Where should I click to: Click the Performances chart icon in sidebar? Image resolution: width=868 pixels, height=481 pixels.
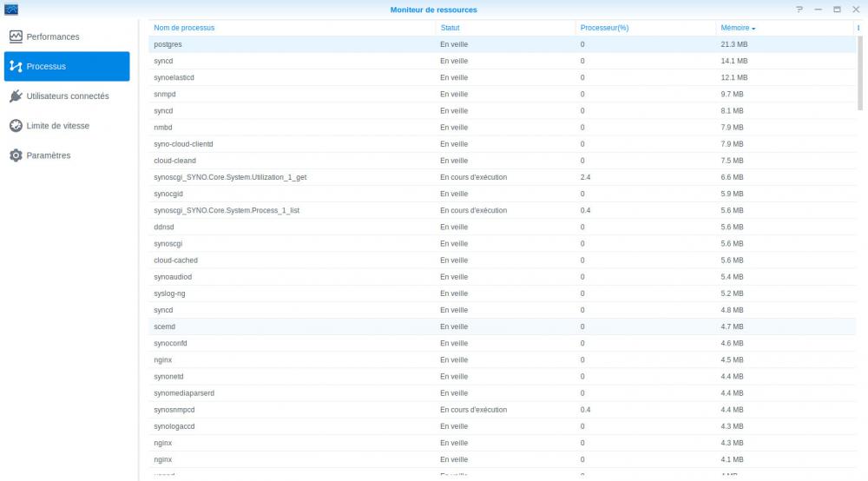tap(16, 36)
